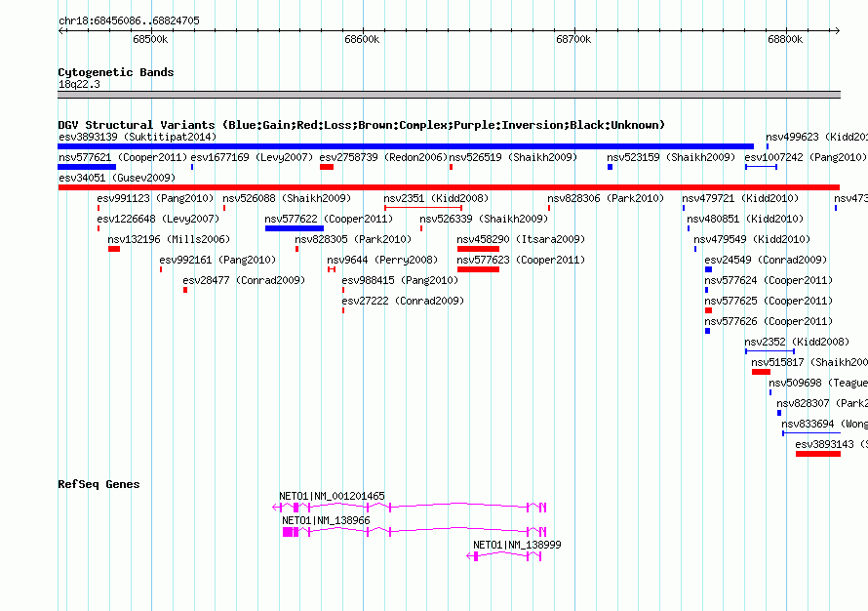
Task: Open the esv34051 (Gusev2009) label
Action: 117,178
